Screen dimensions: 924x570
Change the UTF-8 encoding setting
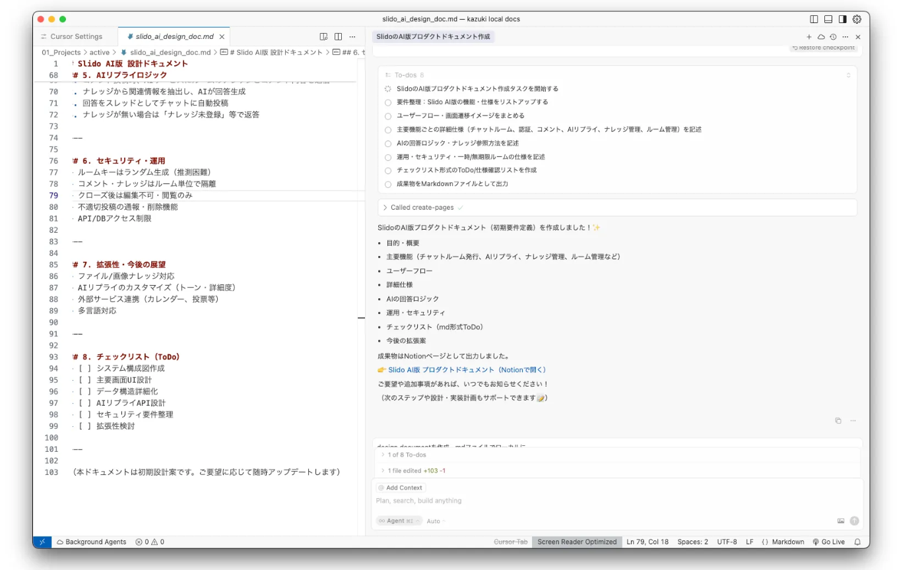pyautogui.click(x=726, y=542)
